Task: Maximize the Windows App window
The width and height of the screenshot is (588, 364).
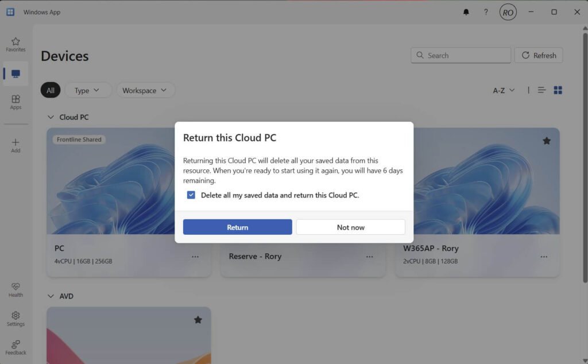Action: click(x=554, y=12)
